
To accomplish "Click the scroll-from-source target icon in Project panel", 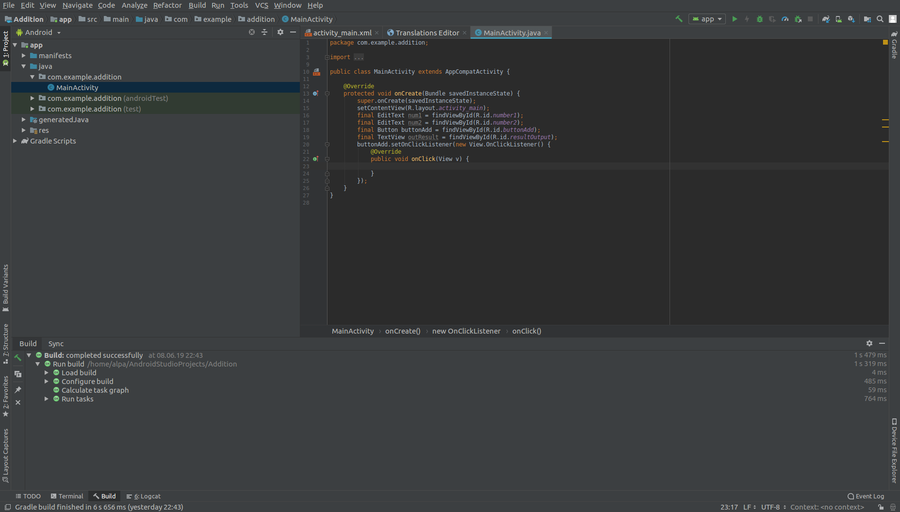I will click(x=252, y=32).
